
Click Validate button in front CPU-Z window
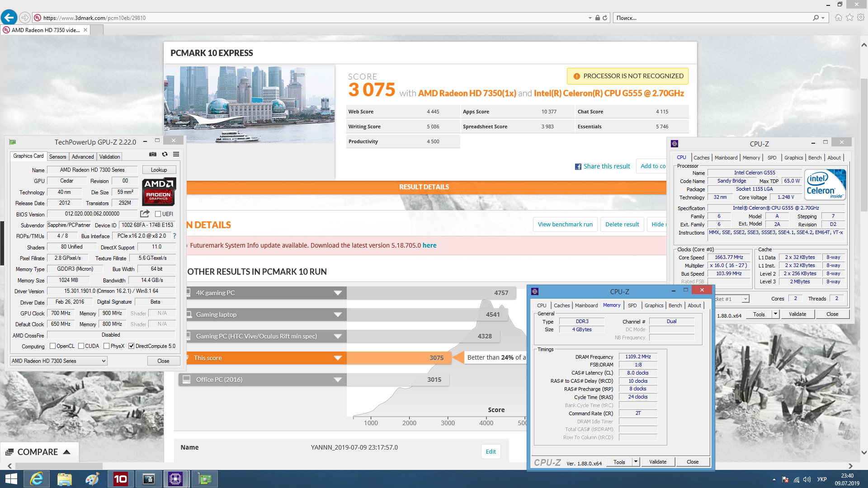click(658, 462)
